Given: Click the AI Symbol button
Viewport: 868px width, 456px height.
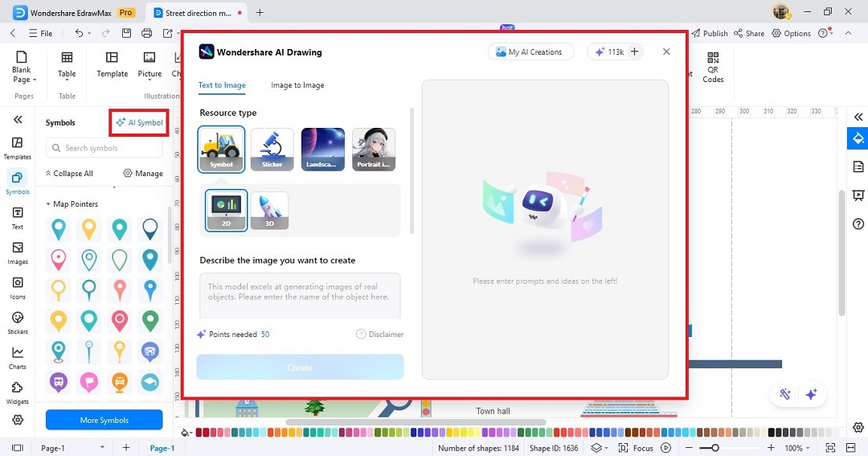Looking at the screenshot, I should coord(140,122).
